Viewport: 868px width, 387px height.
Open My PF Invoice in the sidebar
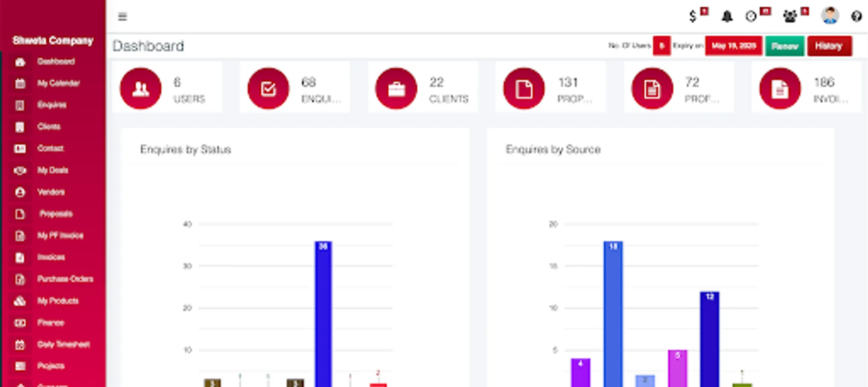click(60, 236)
